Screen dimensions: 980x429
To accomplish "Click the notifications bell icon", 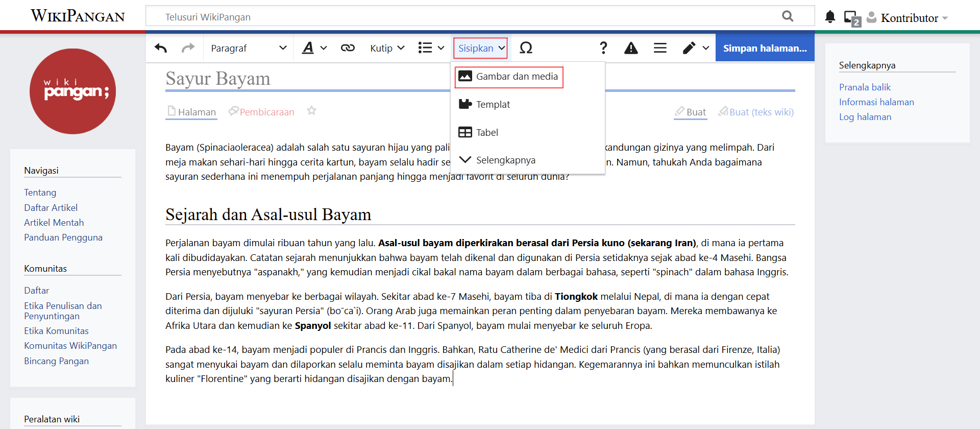I will pos(830,17).
